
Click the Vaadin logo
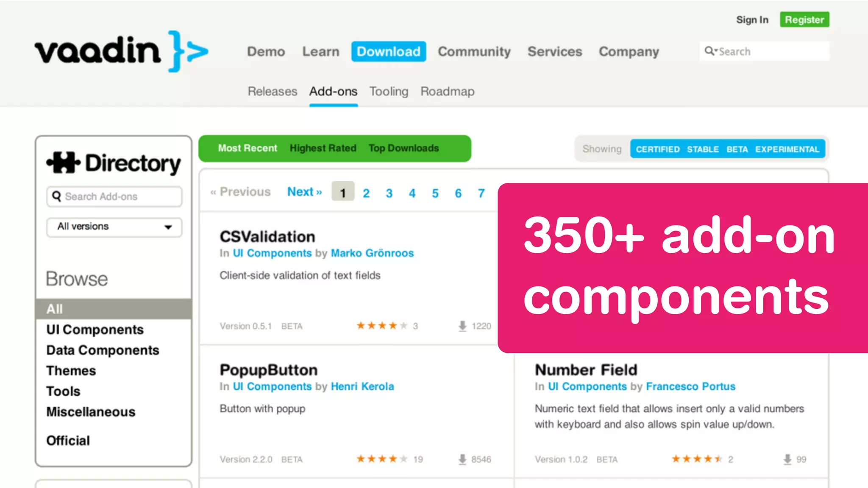coord(122,51)
